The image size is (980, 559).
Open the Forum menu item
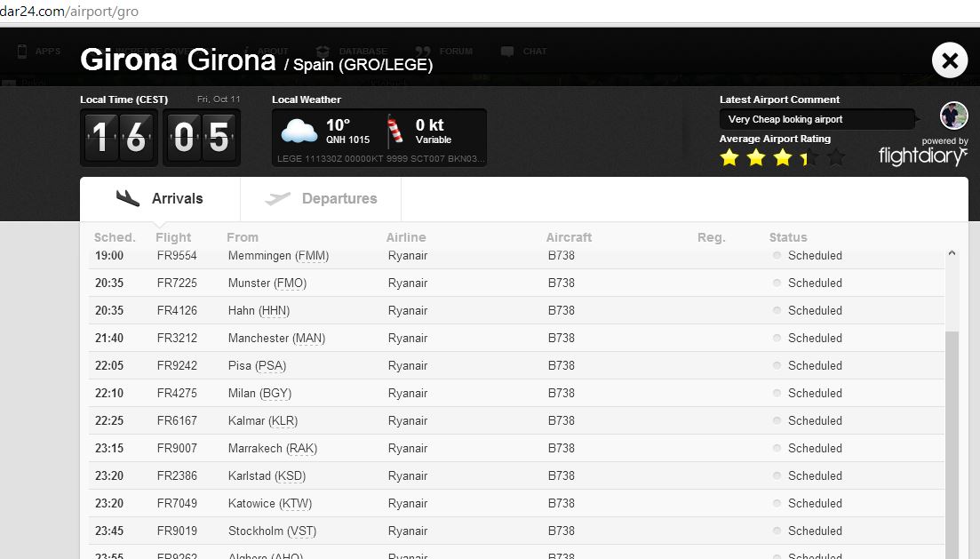(x=444, y=52)
